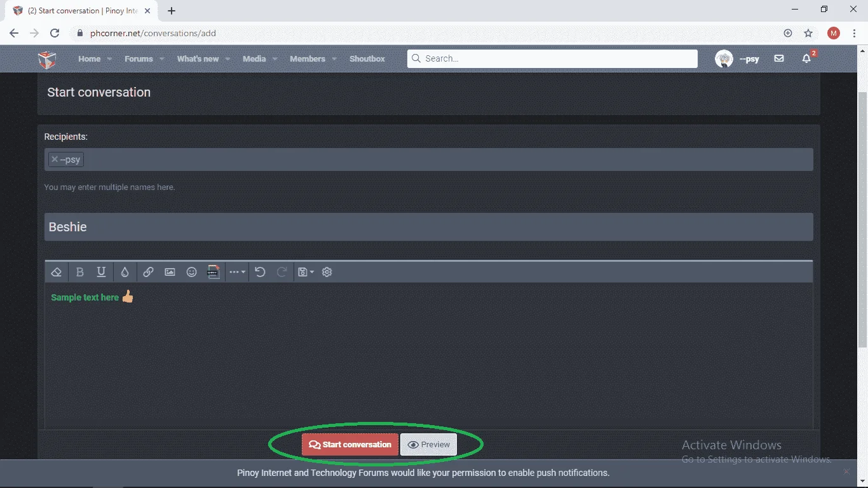Click into the message body text area
The height and width of the screenshot is (488, 868).
coord(429,356)
